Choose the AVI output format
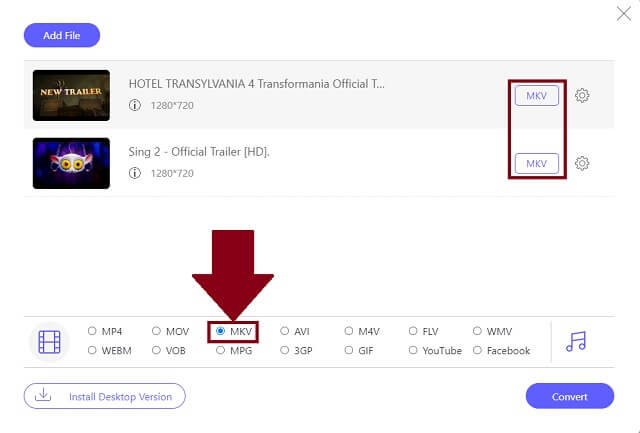The width and height of the screenshot is (640, 433). [285, 331]
